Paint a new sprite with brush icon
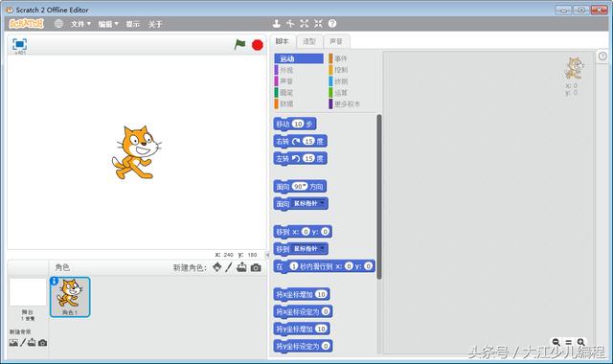The width and height of the screenshot is (613, 364). click(229, 267)
